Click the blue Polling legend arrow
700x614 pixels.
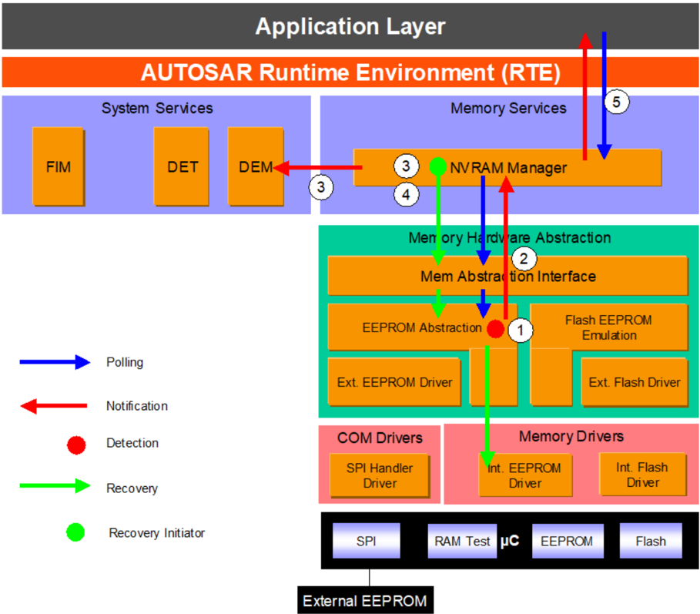coord(55,362)
